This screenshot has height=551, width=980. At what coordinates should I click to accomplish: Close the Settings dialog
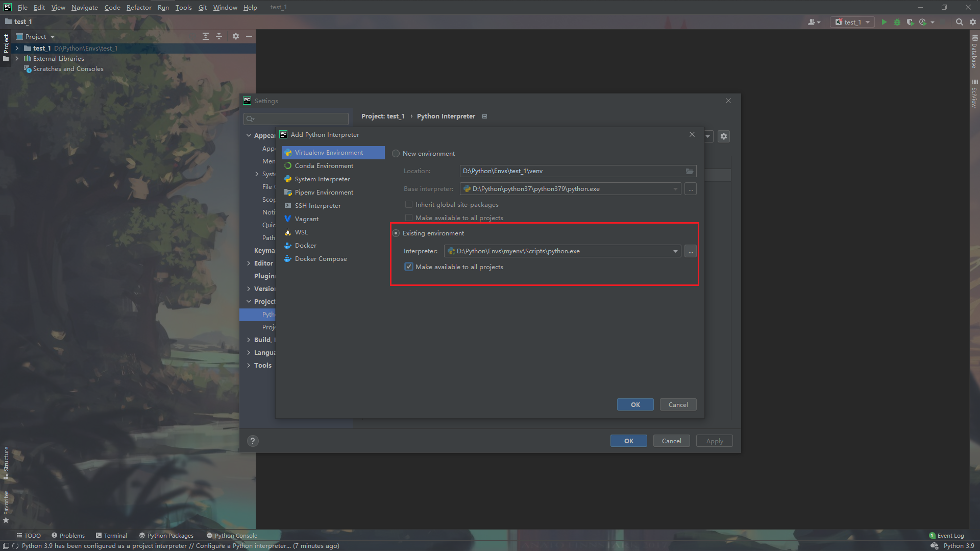coord(728,101)
